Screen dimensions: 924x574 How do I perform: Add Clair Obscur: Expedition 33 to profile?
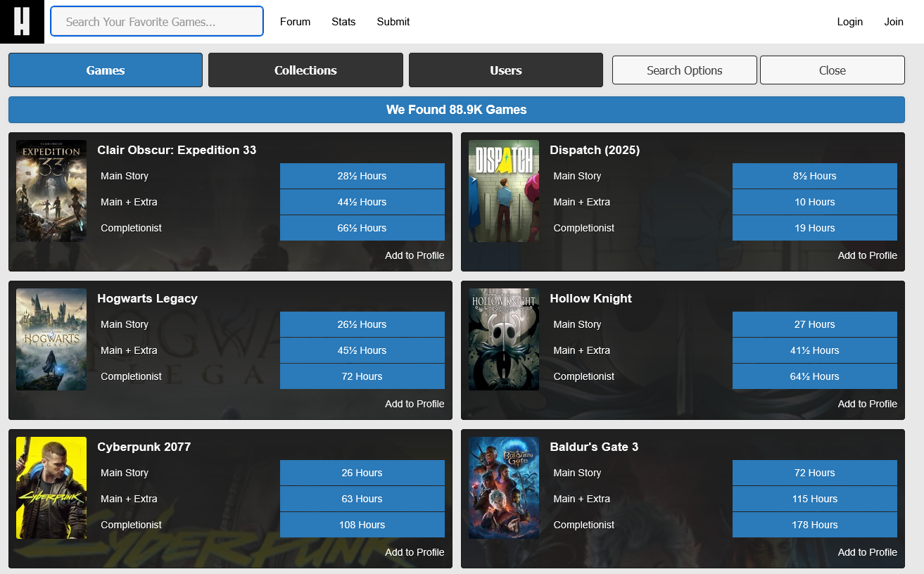(414, 255)
